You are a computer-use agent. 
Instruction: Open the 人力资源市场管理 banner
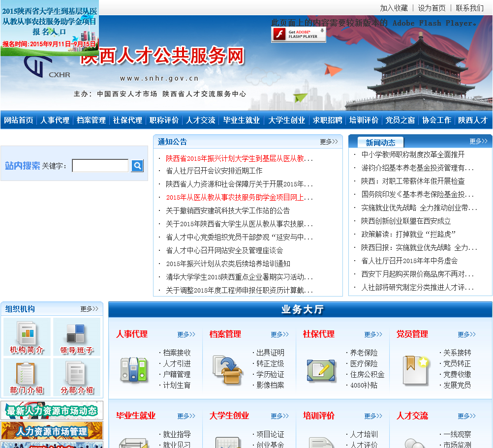tap(52, 431)
